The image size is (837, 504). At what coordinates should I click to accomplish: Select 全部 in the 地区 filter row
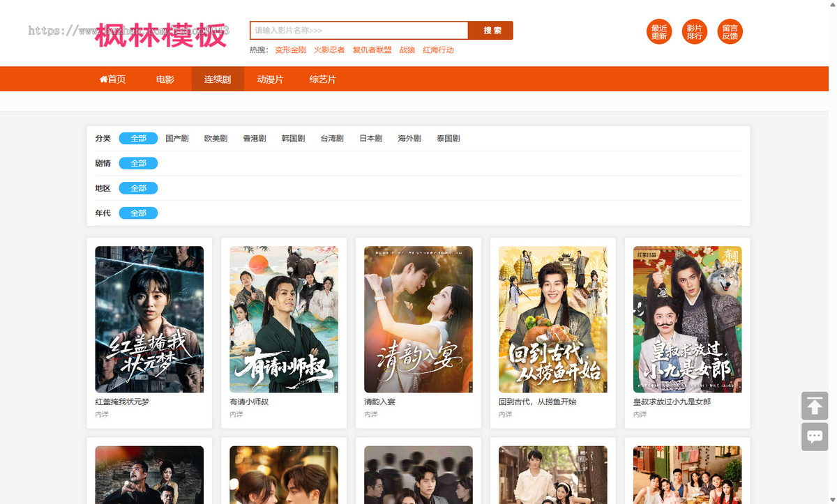(x=138, y=188)
